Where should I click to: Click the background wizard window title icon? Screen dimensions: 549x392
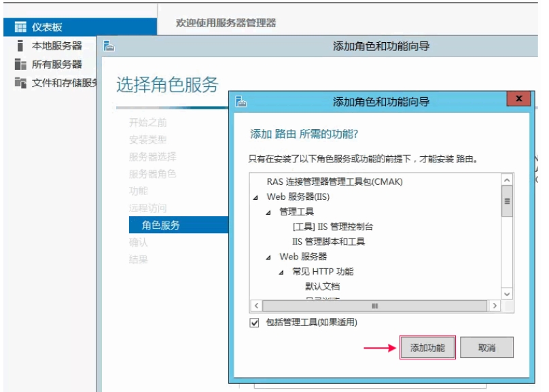109,46
